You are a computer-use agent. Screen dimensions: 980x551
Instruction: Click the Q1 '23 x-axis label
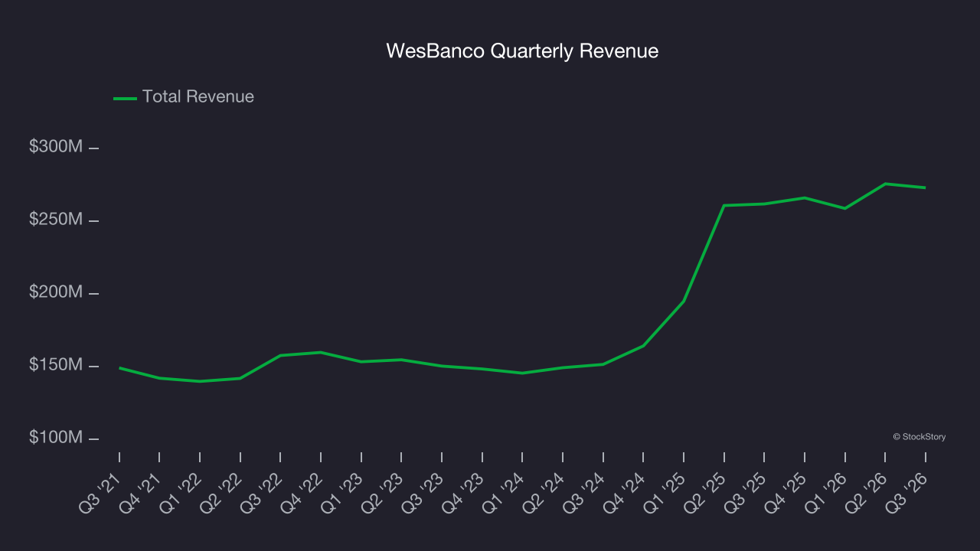tap(342, 493)
